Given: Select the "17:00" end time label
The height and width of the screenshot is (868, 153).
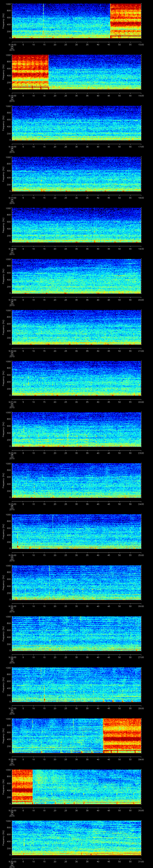Looking at the screenshot, I should coord(141,147).
